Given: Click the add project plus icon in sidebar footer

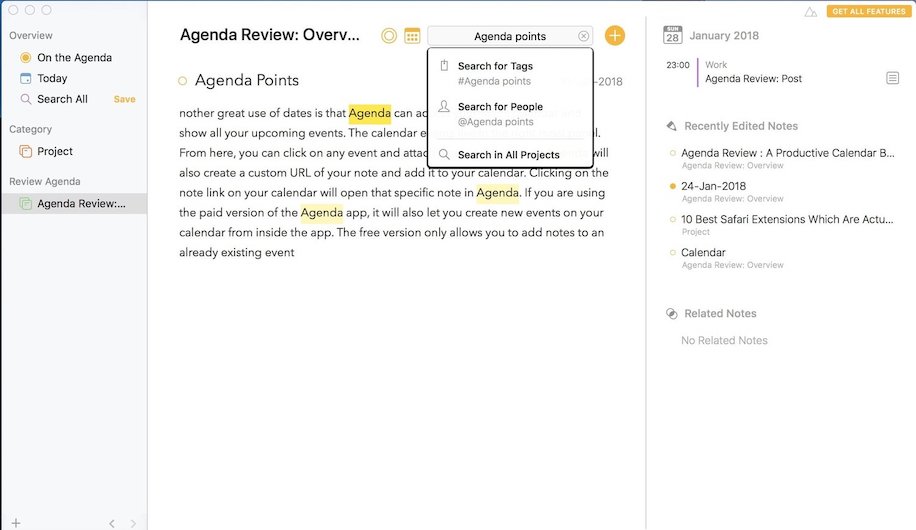Looking at the screenshot, I should coord(16,522).
